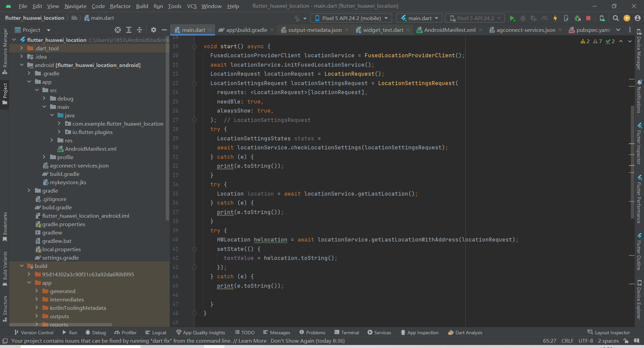Image resolution: width=644 pixels, height=348 pixels.
Task: Open Dart Analysis tool window
Action: tap(465, 333)
